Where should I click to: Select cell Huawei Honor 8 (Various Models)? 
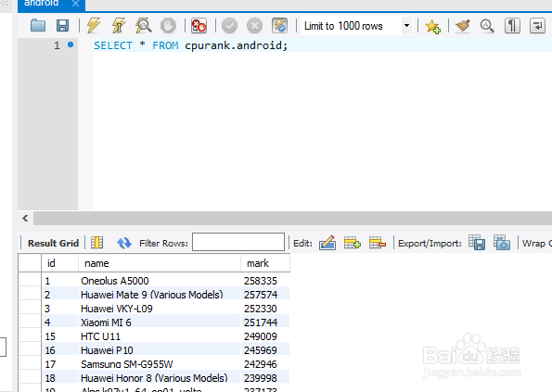pyautogui.click(x=160, y=378)
